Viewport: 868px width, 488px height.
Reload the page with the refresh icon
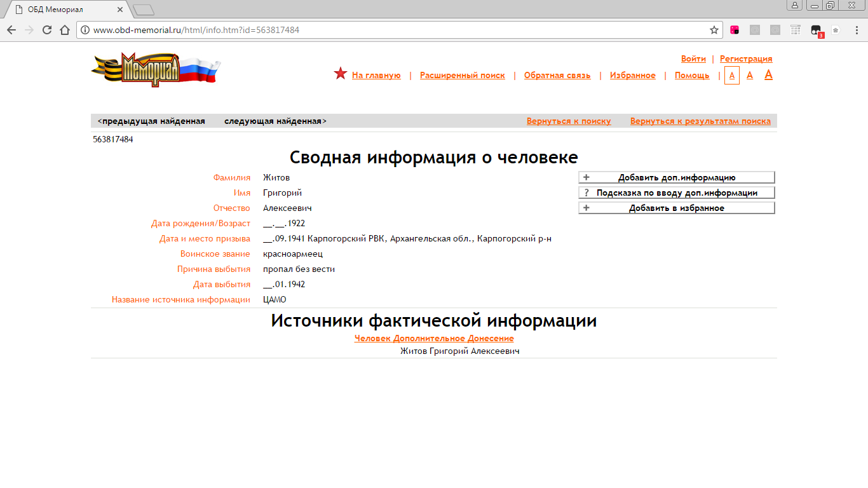(x=47, y=30)
